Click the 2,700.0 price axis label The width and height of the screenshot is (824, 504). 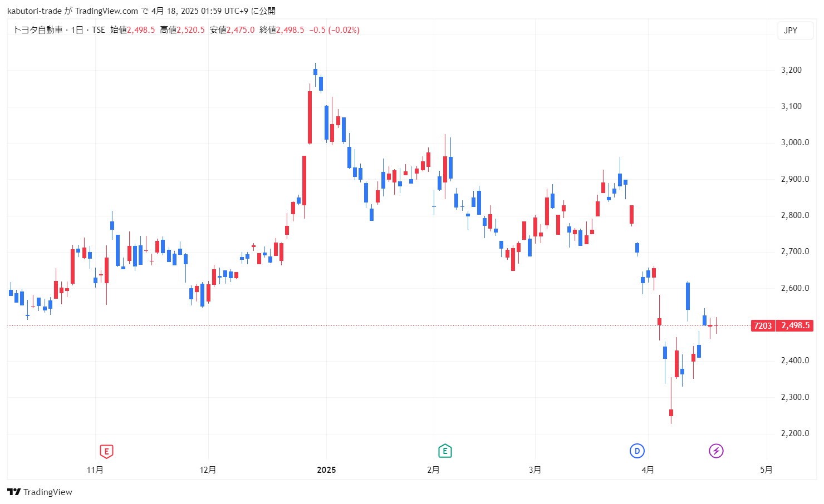point(795,251)
